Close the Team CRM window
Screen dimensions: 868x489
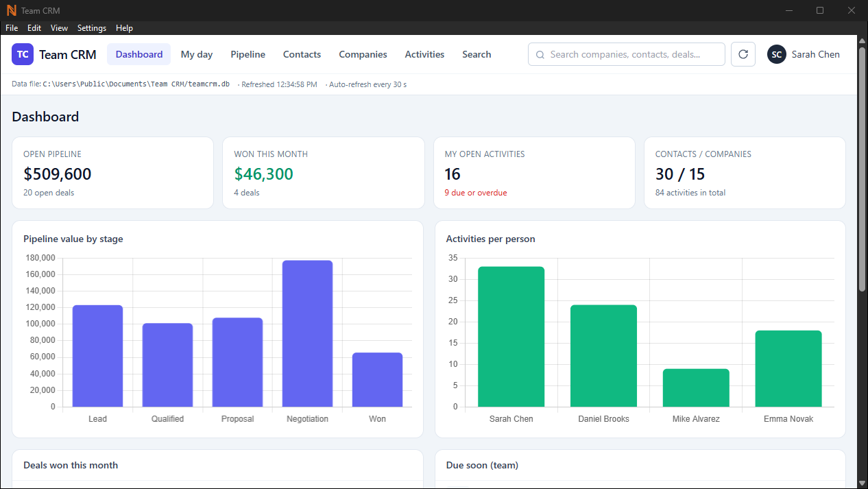coord(851,10)
